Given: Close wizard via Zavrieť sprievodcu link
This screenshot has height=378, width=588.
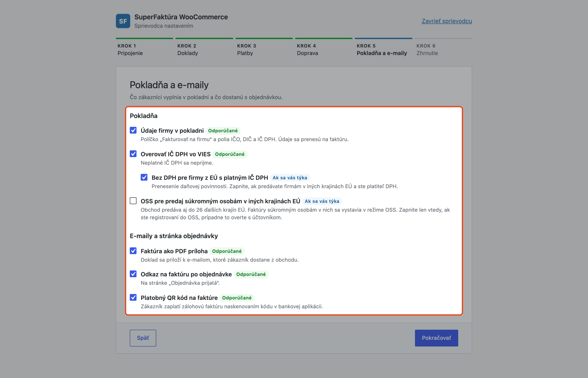Looking at the screenshot, I should pyautogui.click(x=447, y=21).
